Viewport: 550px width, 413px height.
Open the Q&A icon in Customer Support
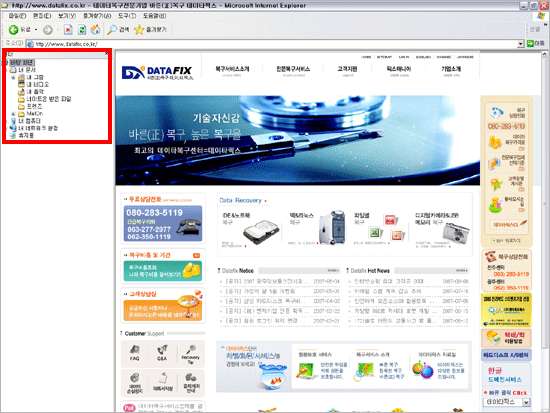(162, 353)
